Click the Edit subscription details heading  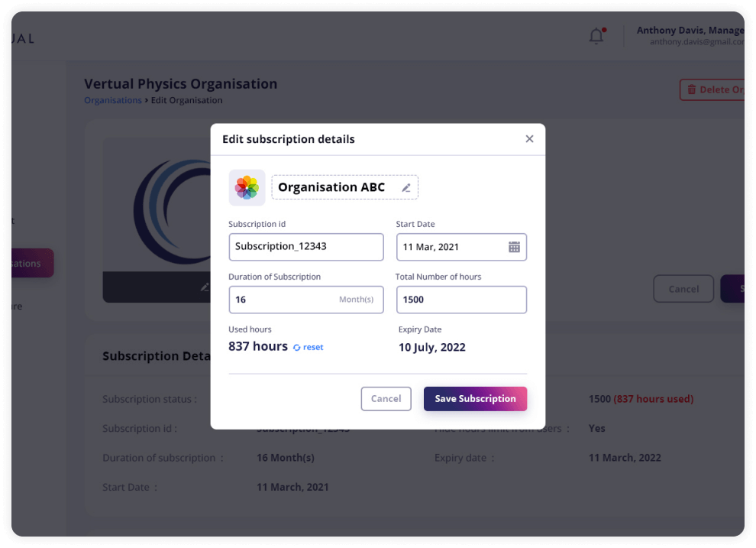pos(289,139)
